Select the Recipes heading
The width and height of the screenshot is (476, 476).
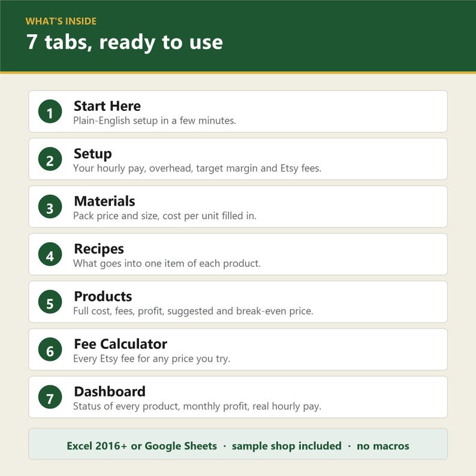pos(99,249)
